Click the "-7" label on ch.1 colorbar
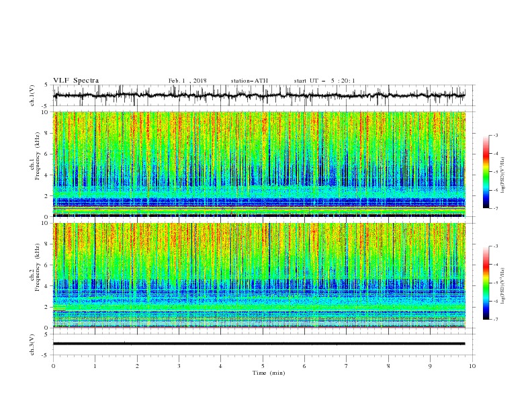The height and width of the screenshot is (411, 532). pyautogui.click(x=495, y=209)
